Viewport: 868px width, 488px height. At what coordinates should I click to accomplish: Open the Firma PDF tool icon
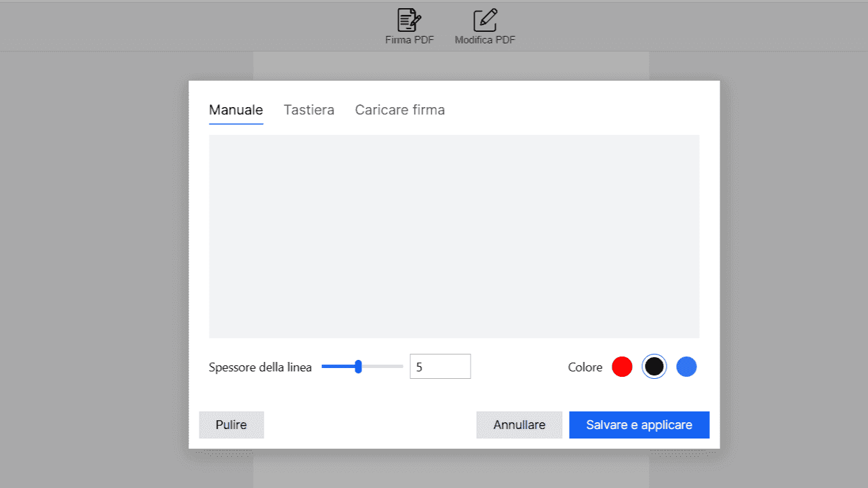pyautogui.click(x=409, y=20)
